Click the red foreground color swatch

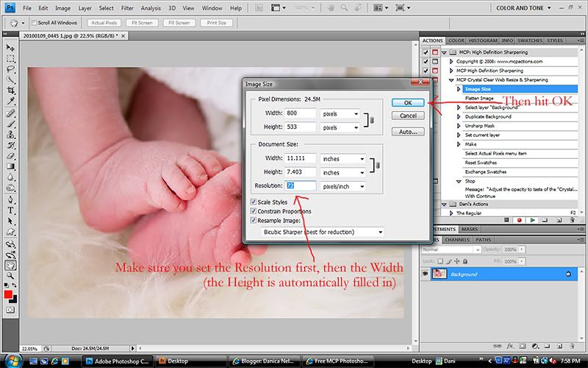(x=10, y=295)
